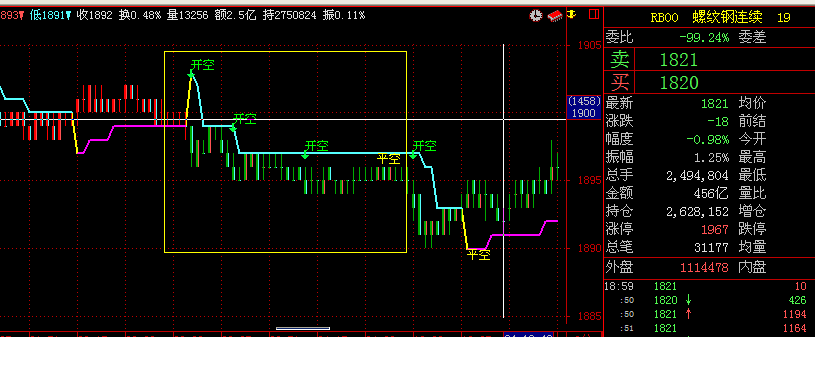Click the tick volume 1164

[x=794, y=328]
